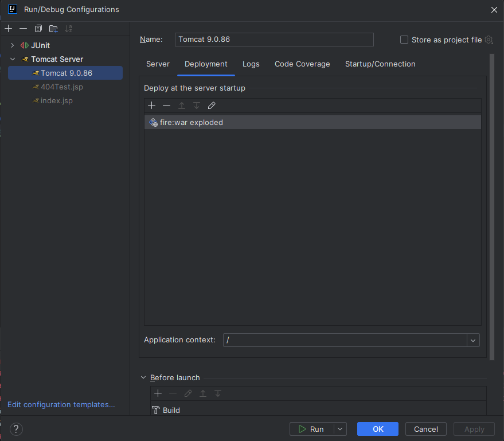Click the Tomcat Server category icon

click(25, 59)
